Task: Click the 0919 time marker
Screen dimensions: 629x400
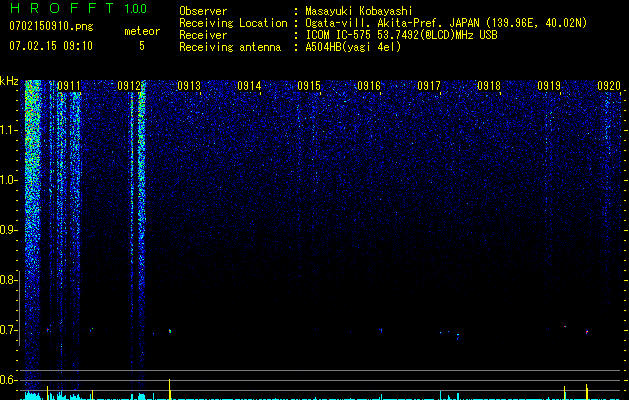Action: (549, 86)
